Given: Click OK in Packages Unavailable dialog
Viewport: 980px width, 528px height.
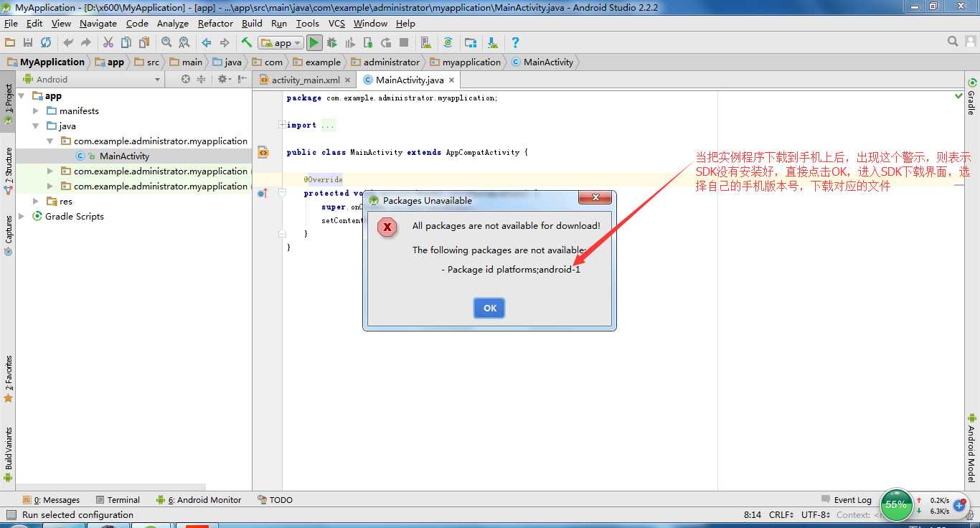Looking at the screenshot, I should (x=489, y=308).
